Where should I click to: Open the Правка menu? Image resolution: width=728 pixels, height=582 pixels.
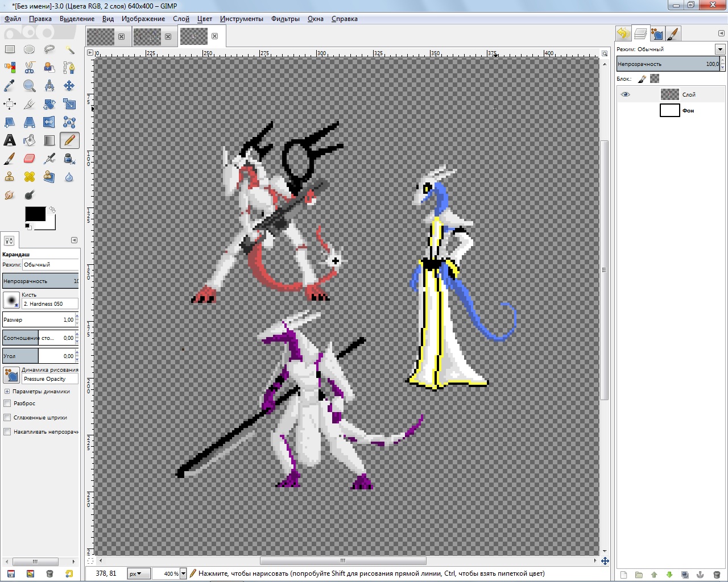click(x=40, y=19)
